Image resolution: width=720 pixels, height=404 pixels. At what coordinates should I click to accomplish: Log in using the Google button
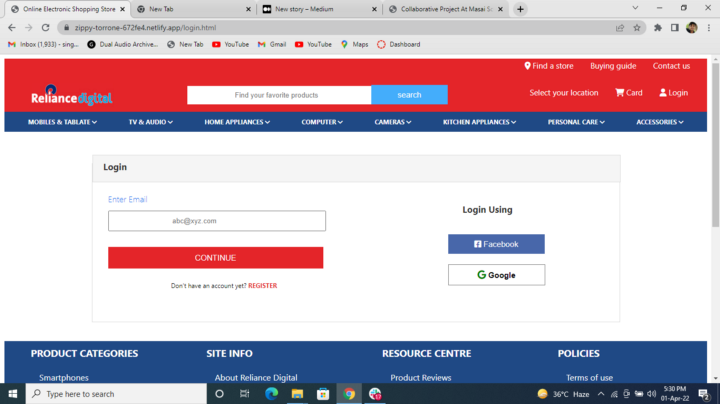496,275
